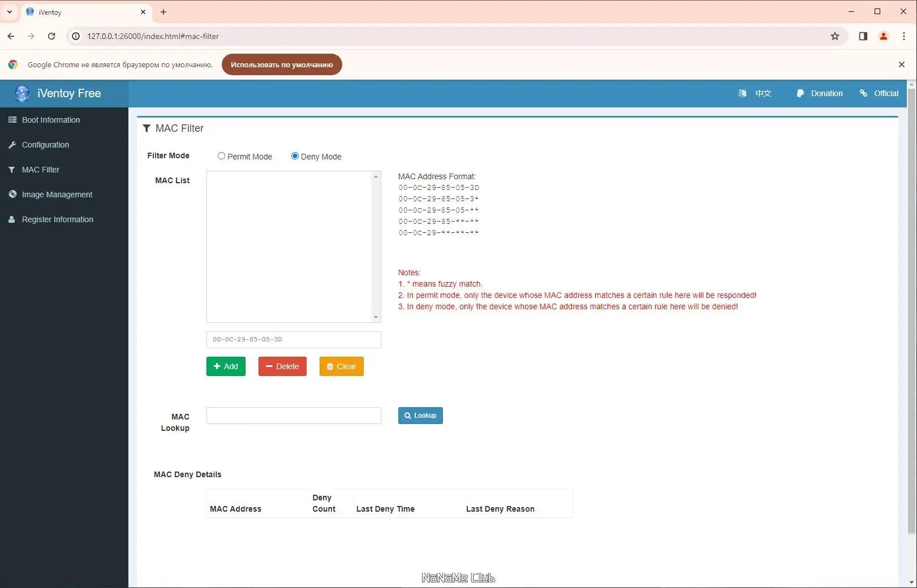This screenshot has width=917, height=588.
Task: Select Permit Mode radio button
Action: (x=221, y=156)
